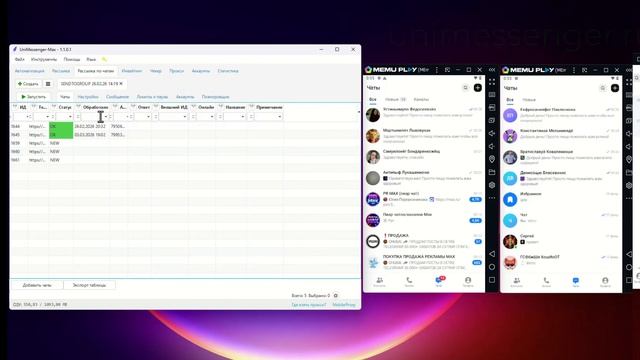This screenshot has width=640, height=360.
Task: Click volume down icon in left MEmu sidebar
Action: [x=492, y=146]
